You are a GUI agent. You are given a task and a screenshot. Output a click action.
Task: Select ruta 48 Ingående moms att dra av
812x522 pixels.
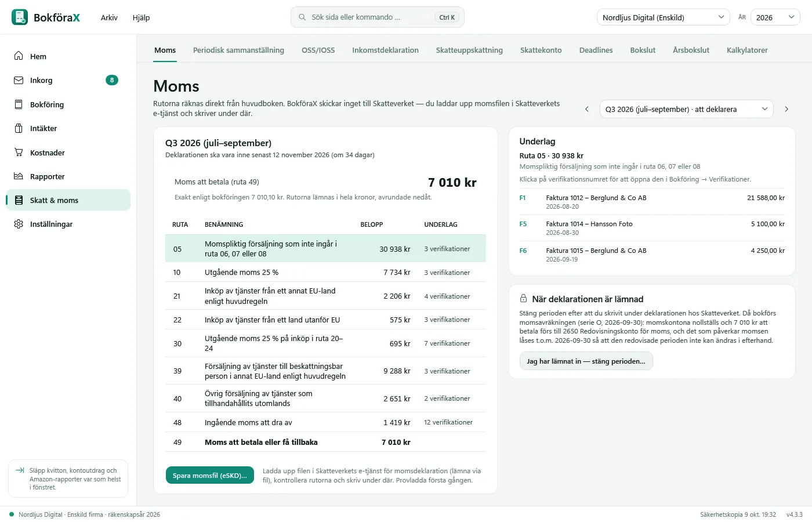[x=325, y=423]
